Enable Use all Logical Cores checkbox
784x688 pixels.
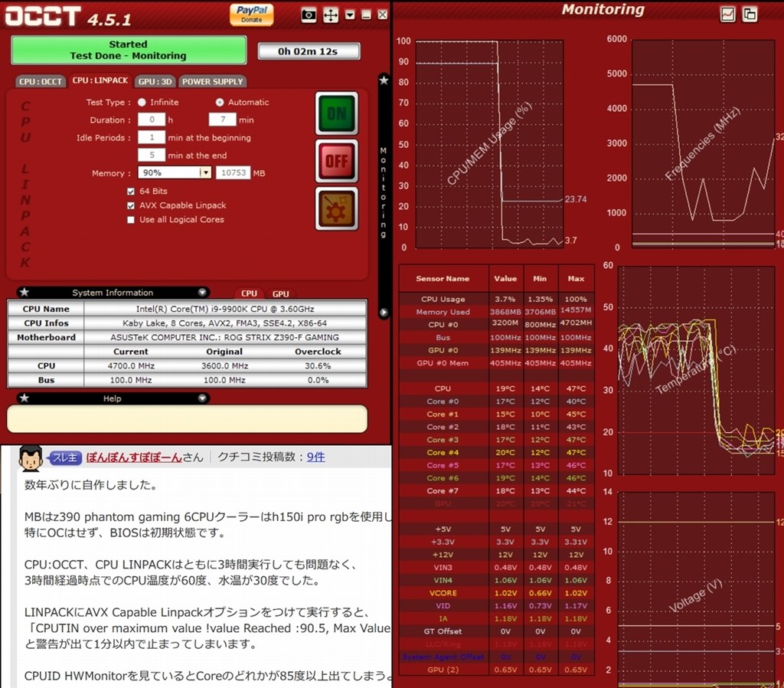click(131, 220)
